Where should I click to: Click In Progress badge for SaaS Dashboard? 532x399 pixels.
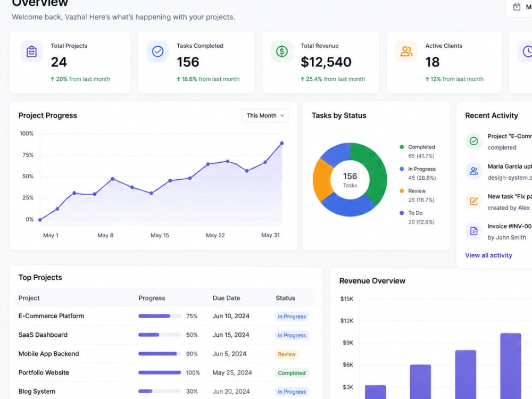coord(292,336)
